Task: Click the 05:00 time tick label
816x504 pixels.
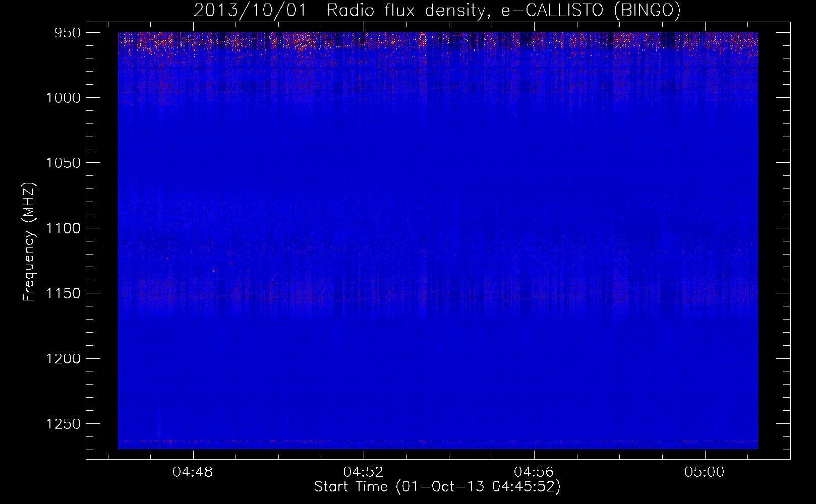Action: 704,472
